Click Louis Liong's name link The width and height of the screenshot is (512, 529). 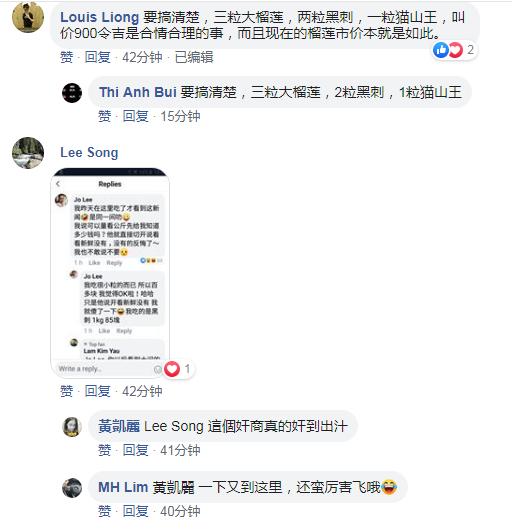pos(99,17)
